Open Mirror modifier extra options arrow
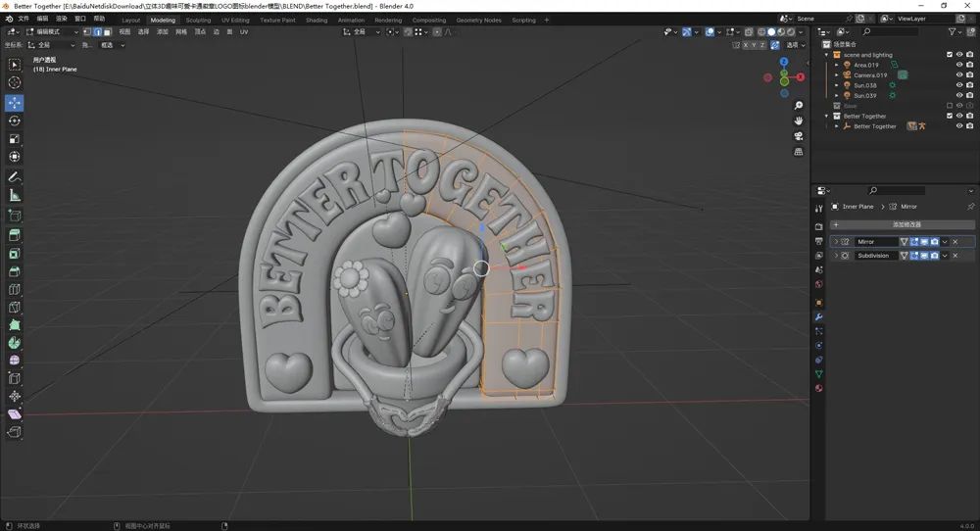The image size is (980, 531). (945, 241)
